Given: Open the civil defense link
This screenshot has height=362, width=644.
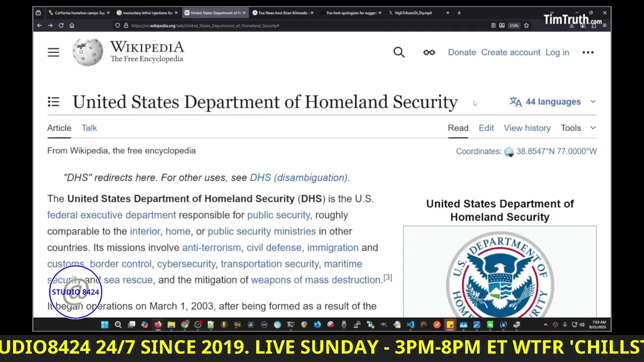Looking at the screenshot, I should (x=274, y=247).
